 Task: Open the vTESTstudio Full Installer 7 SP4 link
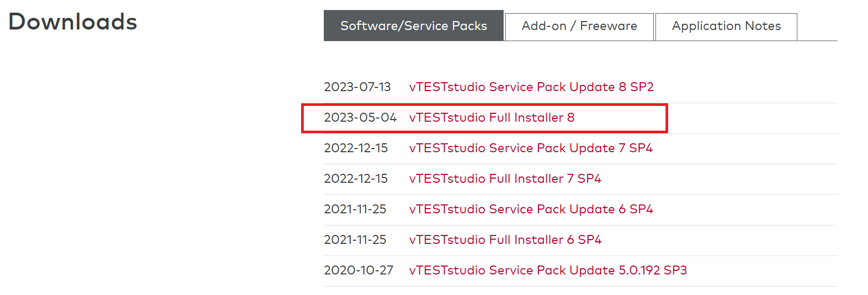505,179
